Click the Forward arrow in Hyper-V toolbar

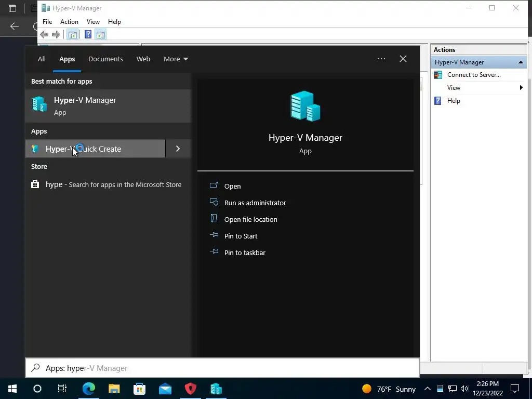click(56, 35)
